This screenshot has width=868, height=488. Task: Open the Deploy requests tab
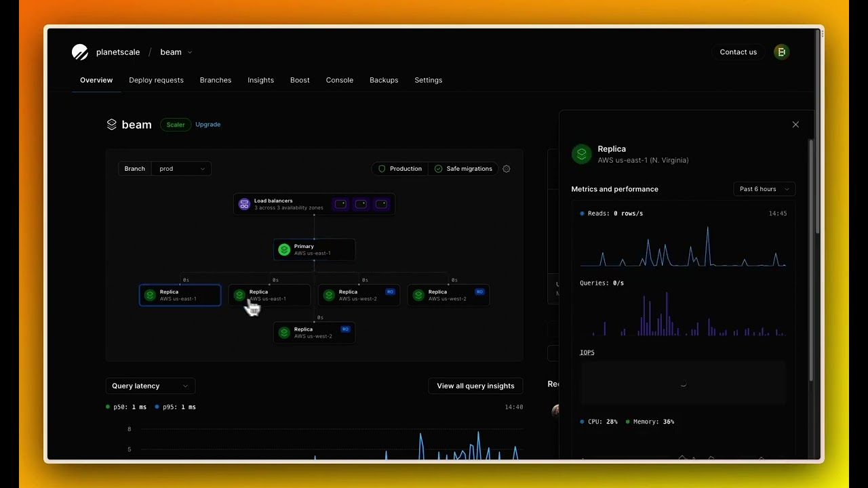pos(156,80)
